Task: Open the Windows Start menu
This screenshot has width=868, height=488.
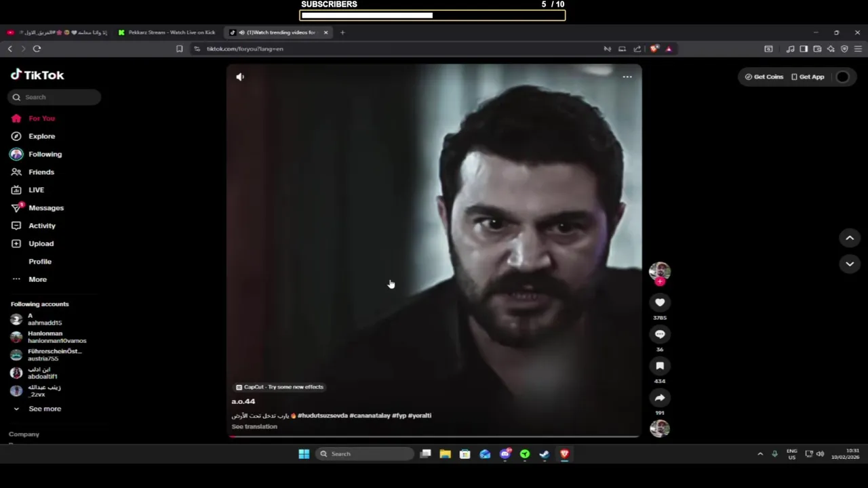Action: pyautogui.click(x=304, y=454)
